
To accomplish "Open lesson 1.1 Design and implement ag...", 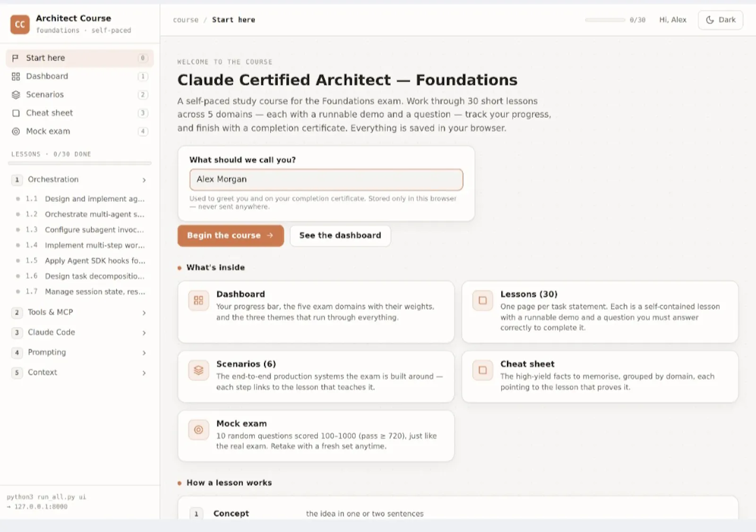I will tap(80, 199).
